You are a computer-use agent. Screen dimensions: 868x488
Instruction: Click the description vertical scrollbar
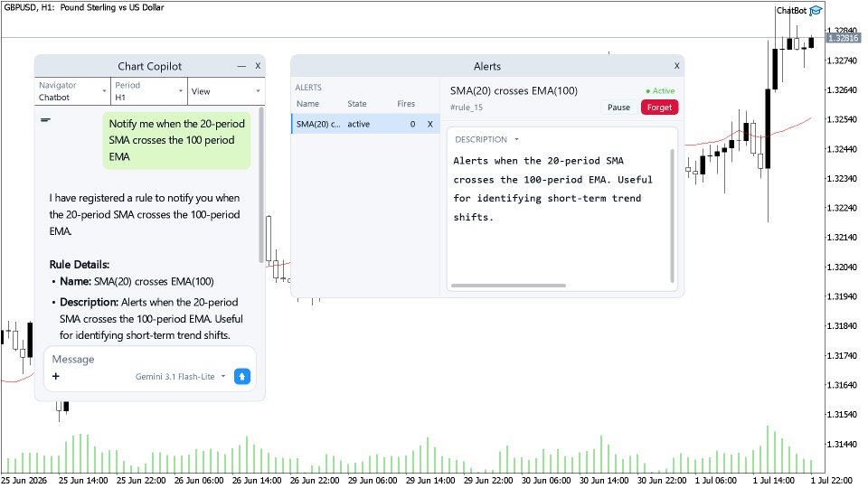coord(672,216)
